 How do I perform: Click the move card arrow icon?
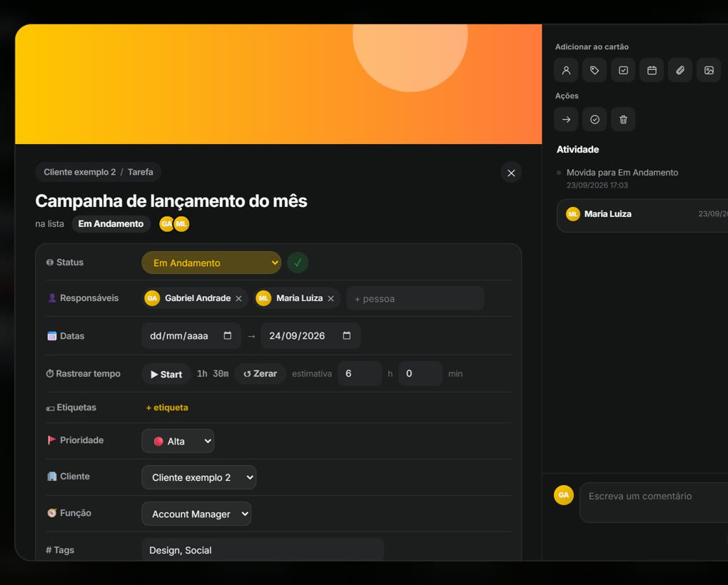tap(566, 120)
